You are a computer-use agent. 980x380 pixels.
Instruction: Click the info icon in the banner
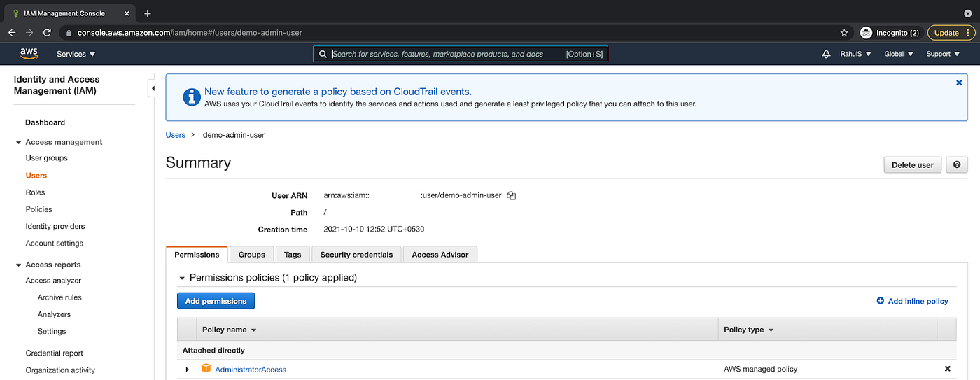coord(191,97)
